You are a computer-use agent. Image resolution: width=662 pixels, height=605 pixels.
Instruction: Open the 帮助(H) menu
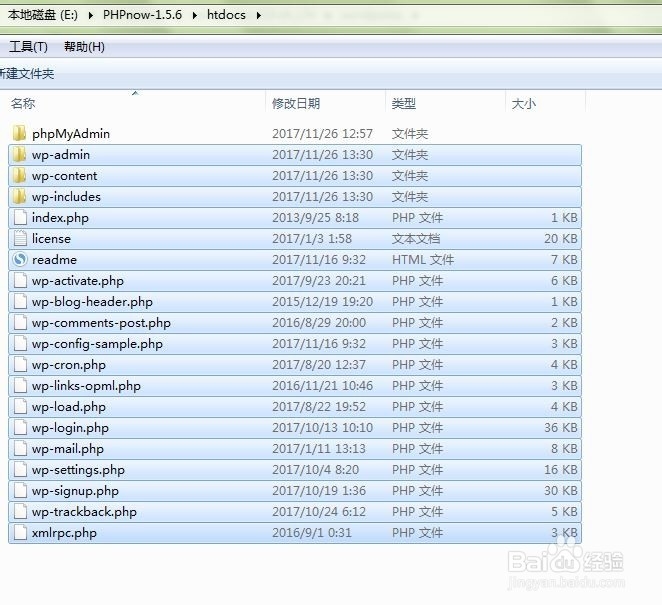point(84,46)
